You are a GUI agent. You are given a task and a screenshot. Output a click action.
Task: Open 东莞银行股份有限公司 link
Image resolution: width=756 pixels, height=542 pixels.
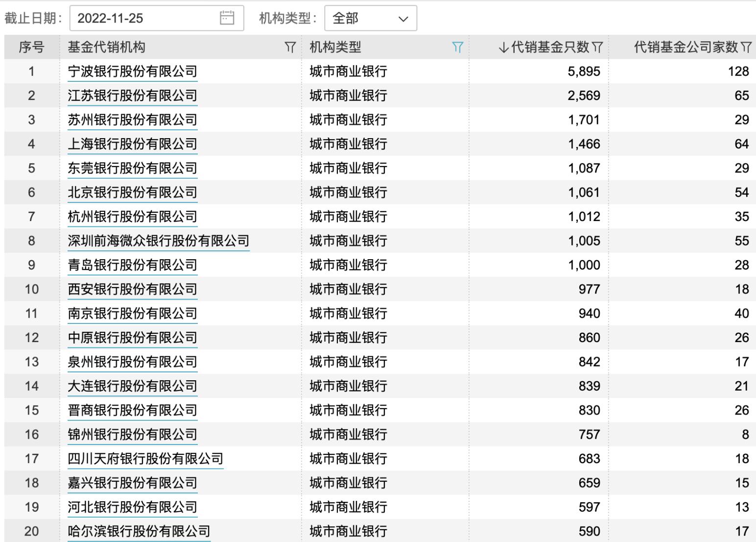(x=132, y=168)
